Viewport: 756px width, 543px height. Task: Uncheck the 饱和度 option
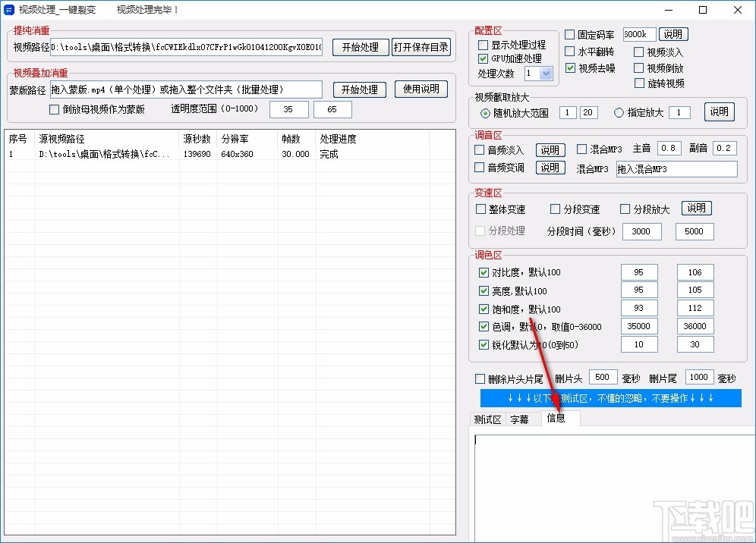(x=484, y=309)
